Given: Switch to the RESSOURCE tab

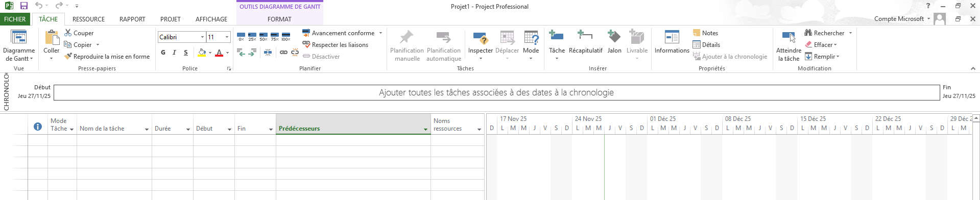Looking at the screenshot, I should tap(88, 19).
